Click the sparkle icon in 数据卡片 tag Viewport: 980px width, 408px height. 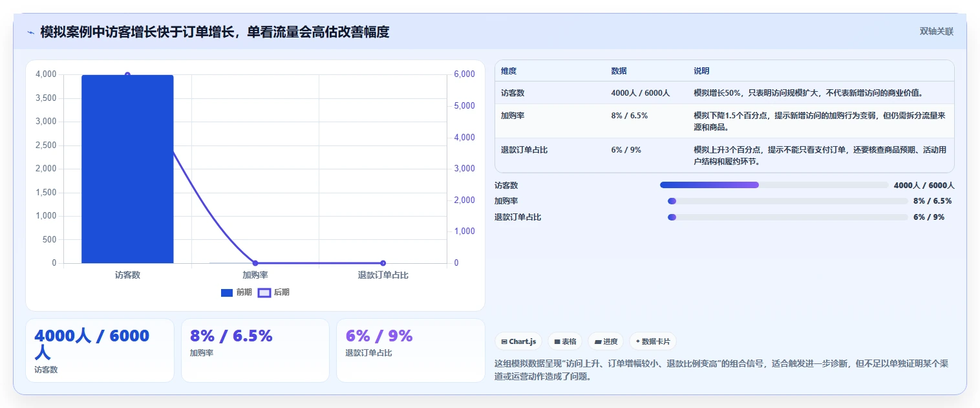(638, 341)
